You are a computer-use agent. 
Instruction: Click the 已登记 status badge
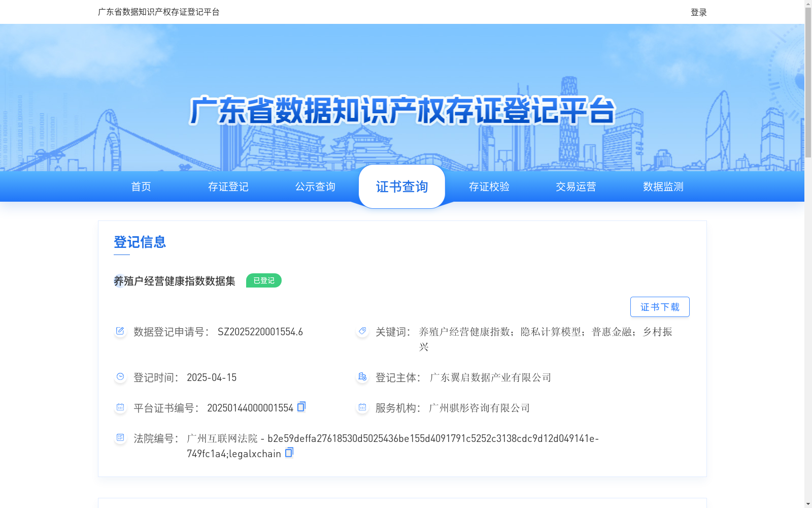pos(264,280)
